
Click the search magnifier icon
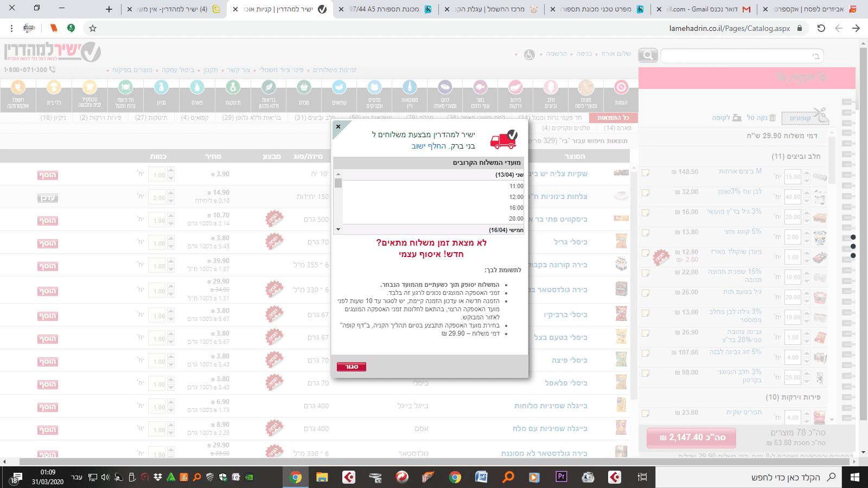point(647,55)
